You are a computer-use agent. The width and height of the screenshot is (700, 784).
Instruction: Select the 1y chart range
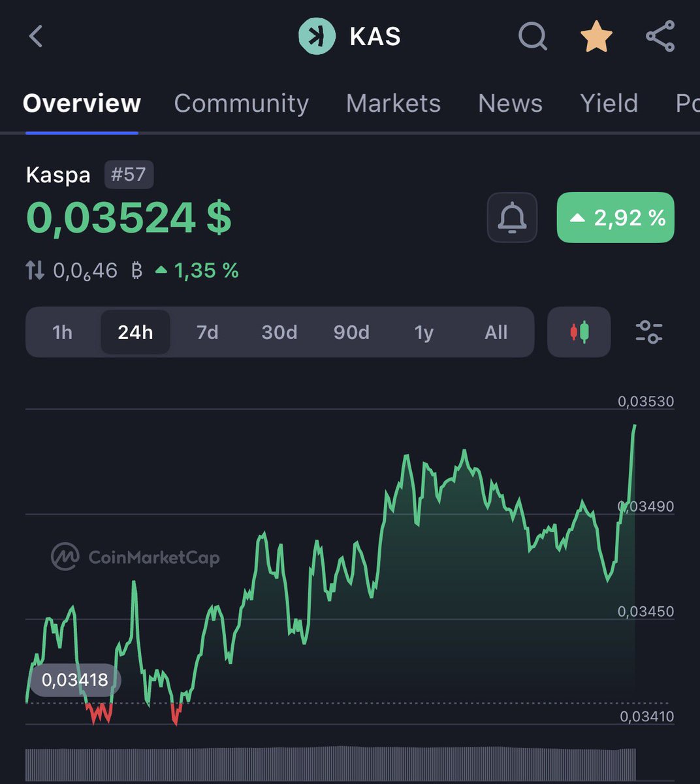[x=424, y=333]
